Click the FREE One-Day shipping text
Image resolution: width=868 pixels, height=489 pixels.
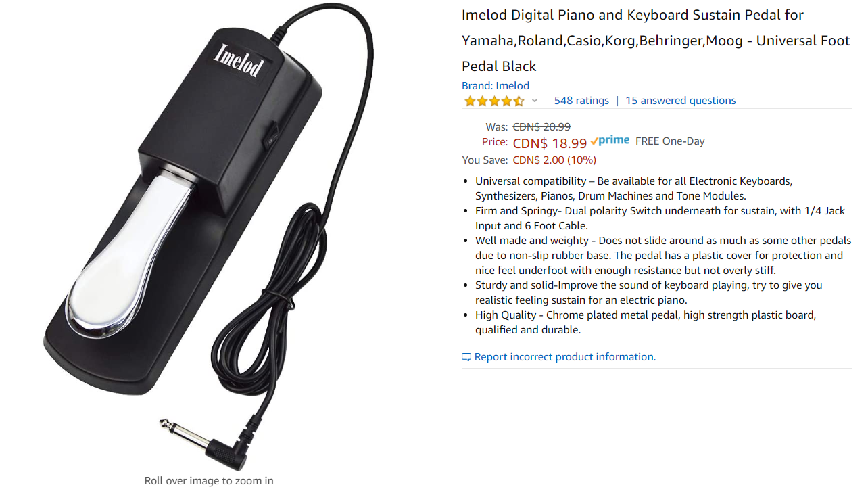pos(670,141)
